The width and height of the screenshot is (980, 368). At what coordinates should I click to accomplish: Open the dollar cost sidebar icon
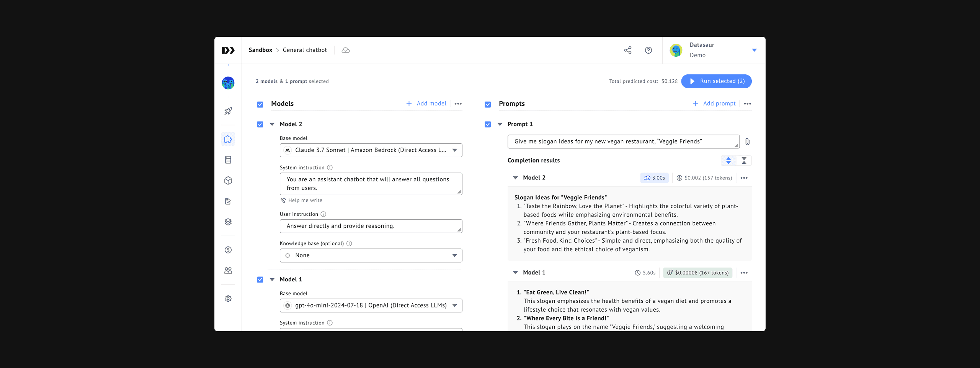228,250
